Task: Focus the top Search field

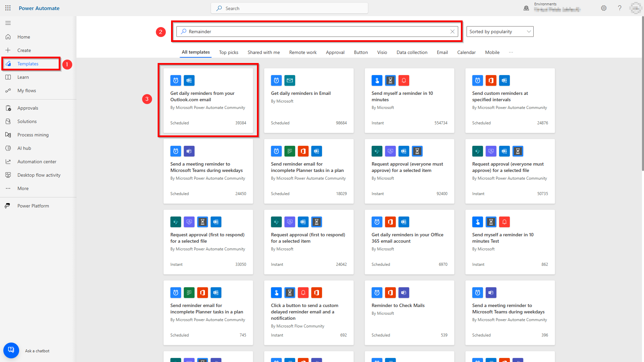Action: point(289,8)
